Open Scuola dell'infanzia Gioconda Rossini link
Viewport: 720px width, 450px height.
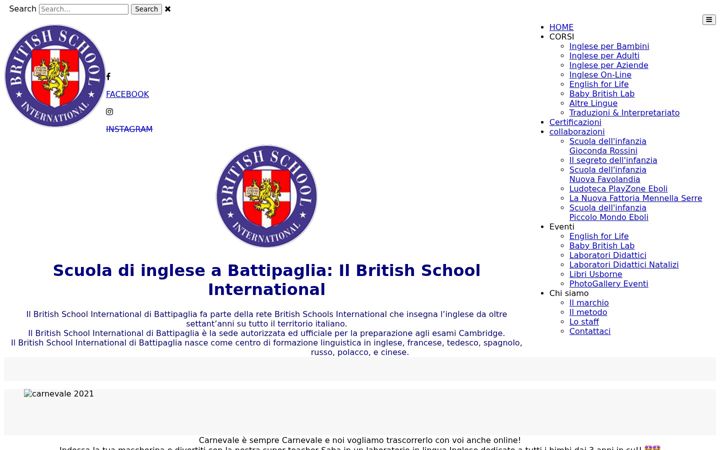tap(608, 146)
